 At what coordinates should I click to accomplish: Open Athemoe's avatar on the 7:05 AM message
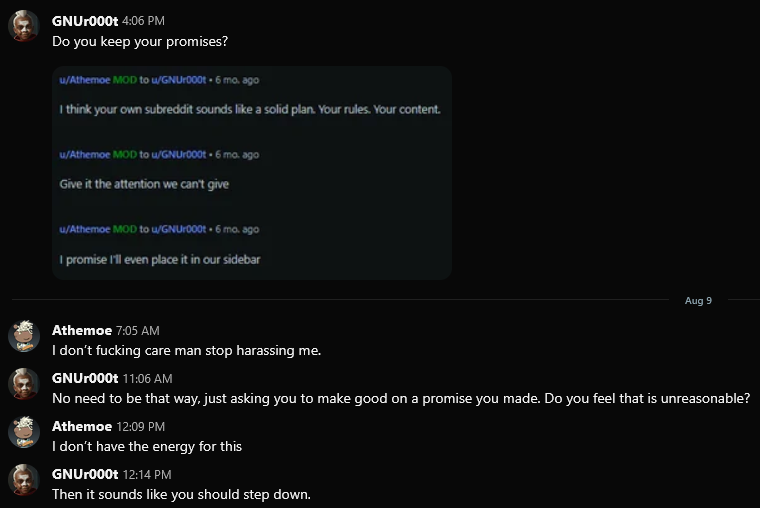point(24,336)
